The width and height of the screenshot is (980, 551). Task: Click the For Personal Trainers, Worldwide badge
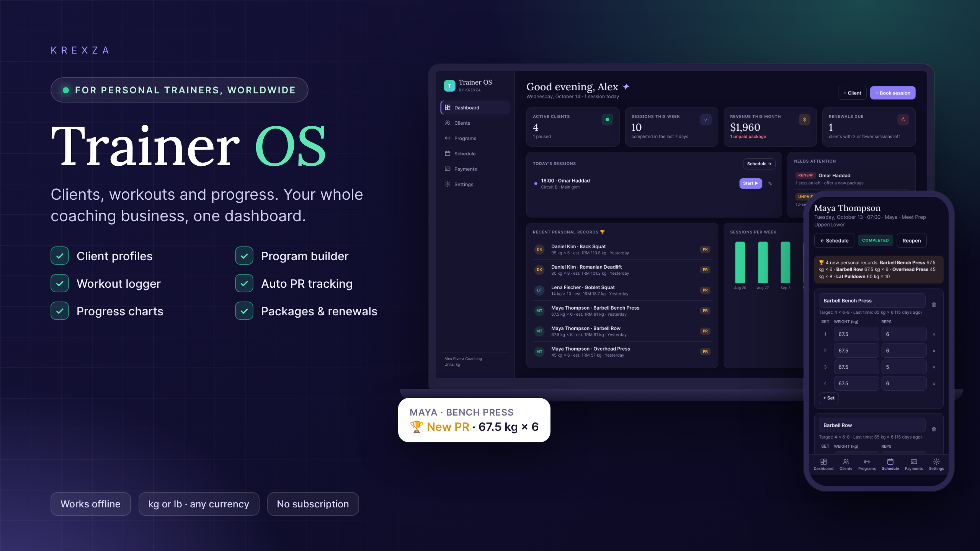(180, 90)
